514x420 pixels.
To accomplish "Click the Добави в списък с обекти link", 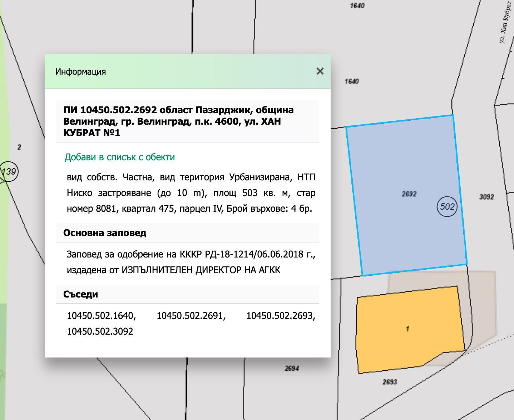I will click(x=119, y=157).
